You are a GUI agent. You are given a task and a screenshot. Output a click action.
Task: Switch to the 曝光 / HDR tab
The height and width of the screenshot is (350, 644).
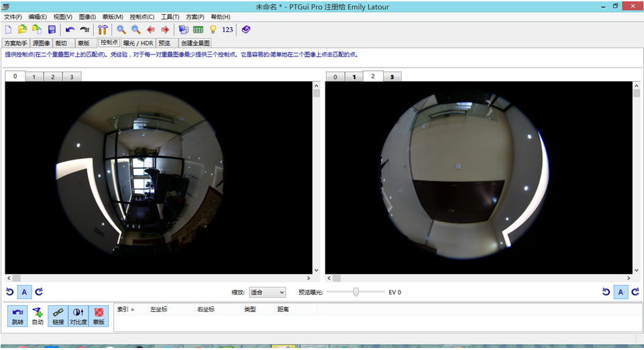click(138, 43)
